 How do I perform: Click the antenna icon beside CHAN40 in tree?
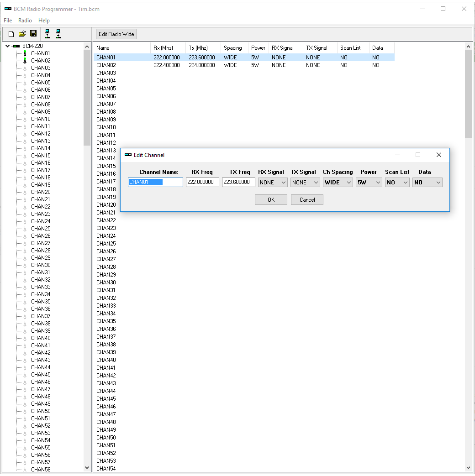25,338
